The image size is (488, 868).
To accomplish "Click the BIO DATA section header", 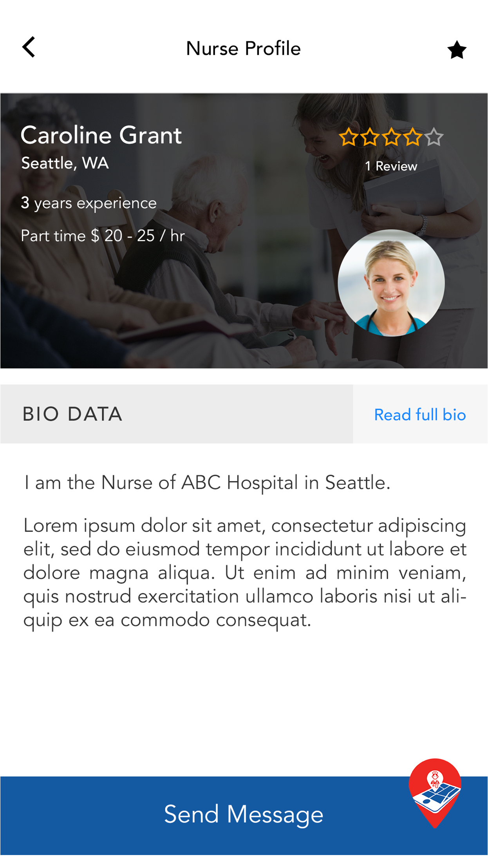I will coord(72,414).
